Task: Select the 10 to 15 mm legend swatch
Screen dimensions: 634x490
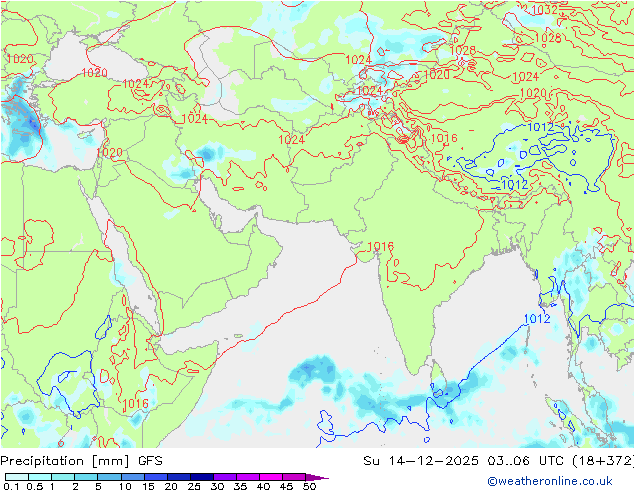Action: pyautogui.click(x=132, y=477)
